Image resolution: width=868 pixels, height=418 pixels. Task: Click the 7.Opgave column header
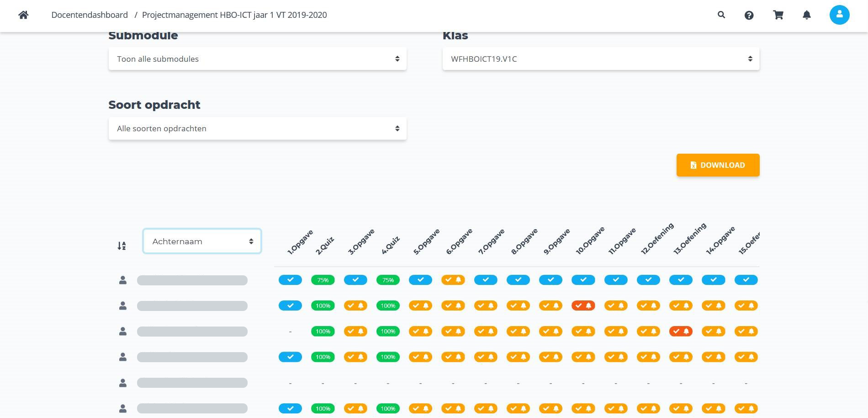click(492, 242)
